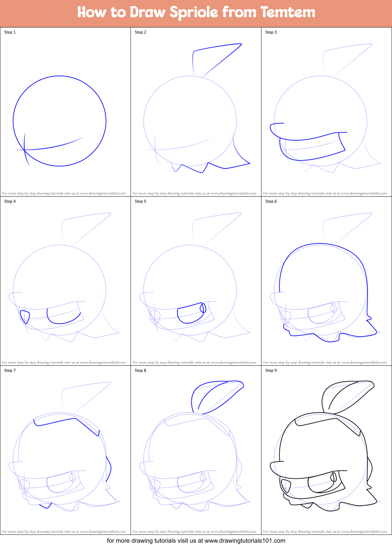This screenshot has width=392, height=545.
Task: Click the 'How to Draw Spriole from Temtem' title
Action: click(x=196, y=12)
